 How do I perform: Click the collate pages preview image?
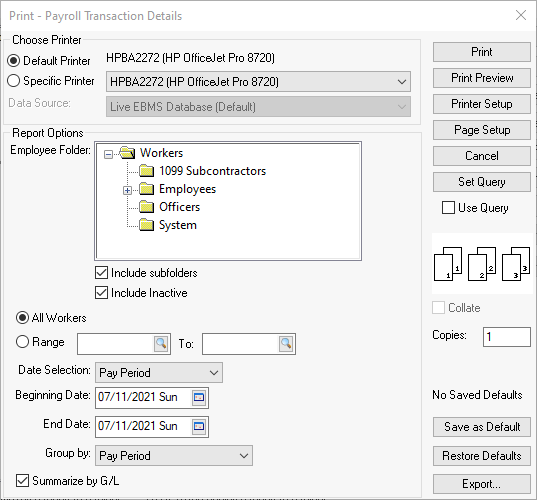pos(482,264)
